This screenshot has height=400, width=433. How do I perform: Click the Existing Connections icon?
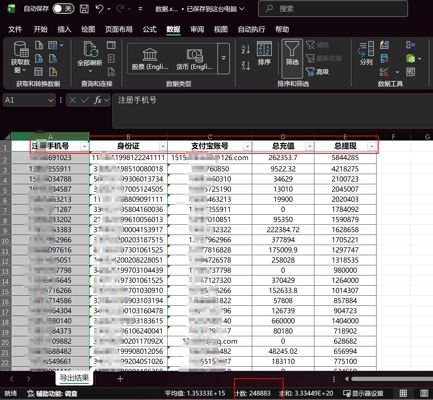click(53, 72)
